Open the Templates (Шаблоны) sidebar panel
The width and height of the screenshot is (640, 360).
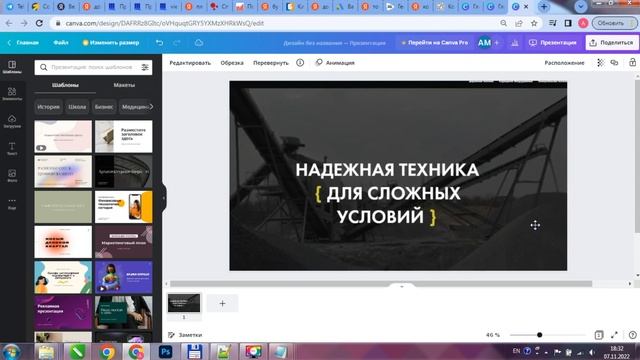(12, 67)
